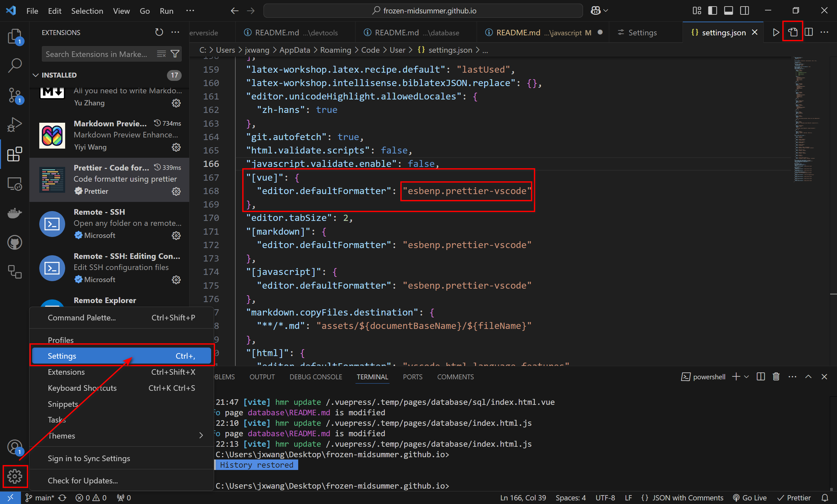Click the Go Live status bar button
This screenshot has width=837, height=504.
click(x=750, y=498)
